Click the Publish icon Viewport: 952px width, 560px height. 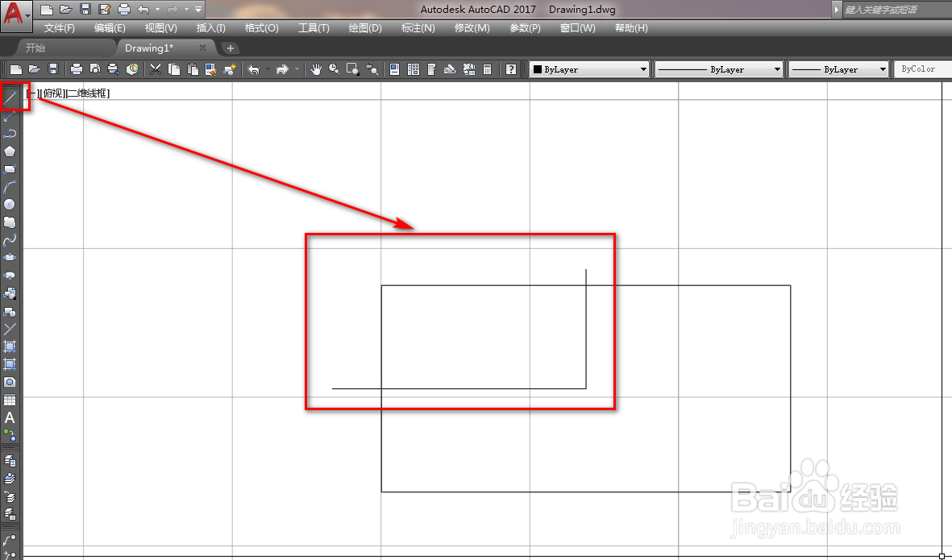tap(114, 69)
